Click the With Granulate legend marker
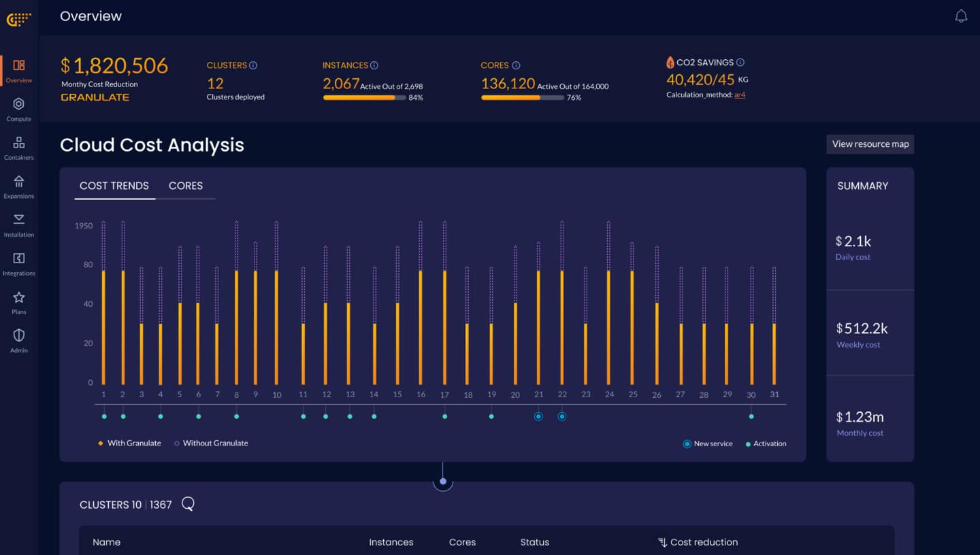This screenshot has height=555, width=980. [101, 443]
